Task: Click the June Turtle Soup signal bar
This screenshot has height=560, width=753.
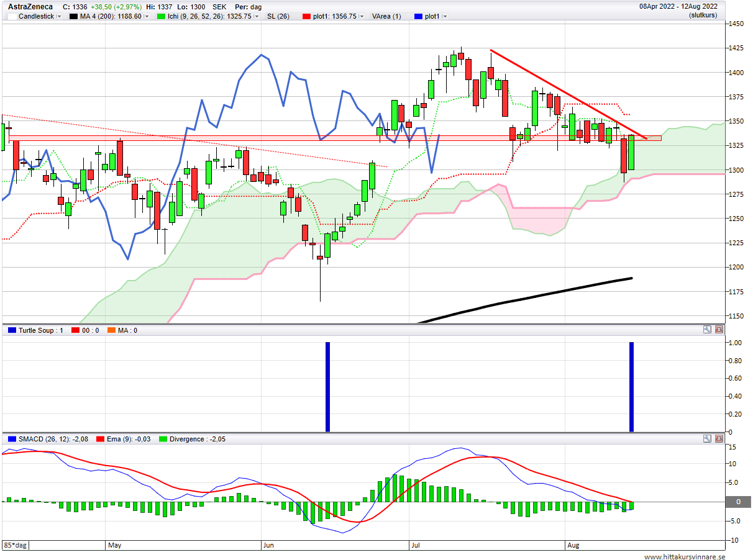Action: pyautogui.click(x=327, y=387)
